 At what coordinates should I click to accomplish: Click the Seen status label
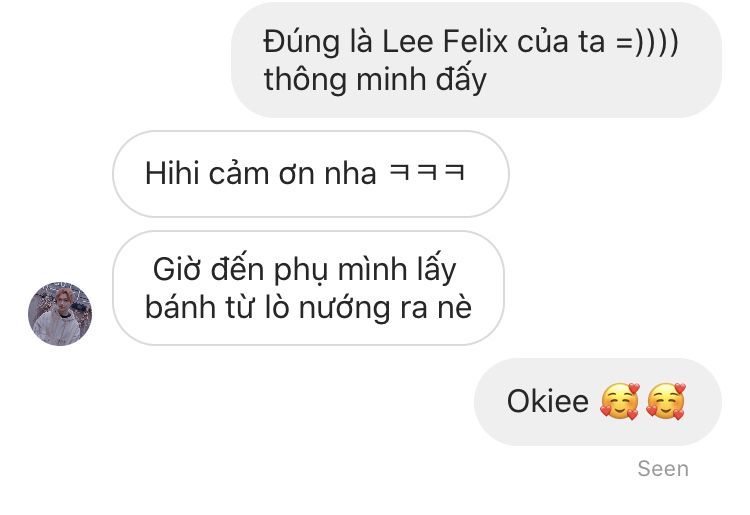(x=663, y=469)
